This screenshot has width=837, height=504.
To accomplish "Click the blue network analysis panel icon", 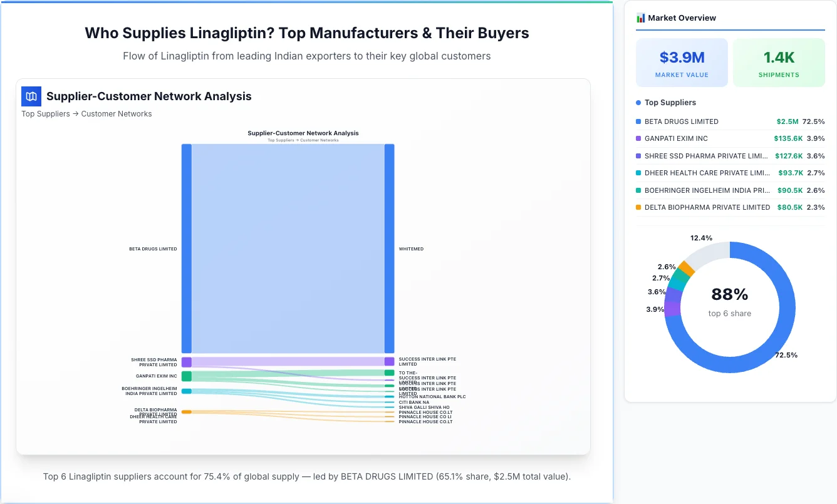I will coord(31,96).
